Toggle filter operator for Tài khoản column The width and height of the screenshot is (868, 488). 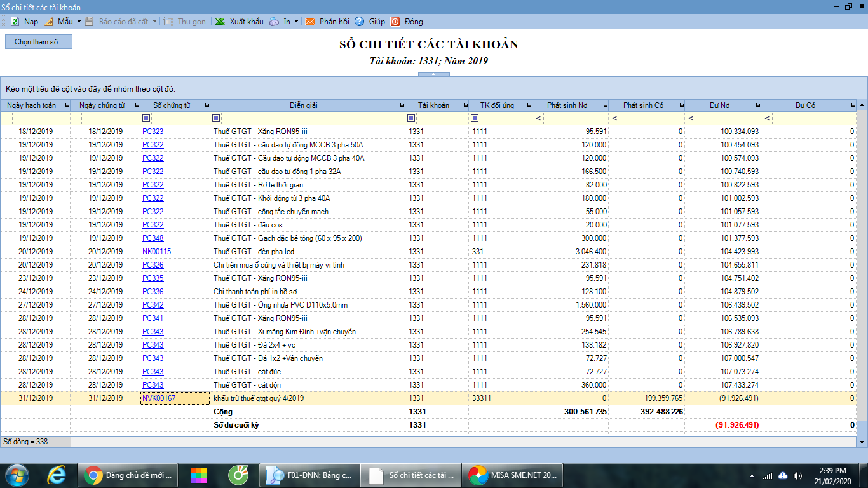pyautogui.click(x=410, y=118)
